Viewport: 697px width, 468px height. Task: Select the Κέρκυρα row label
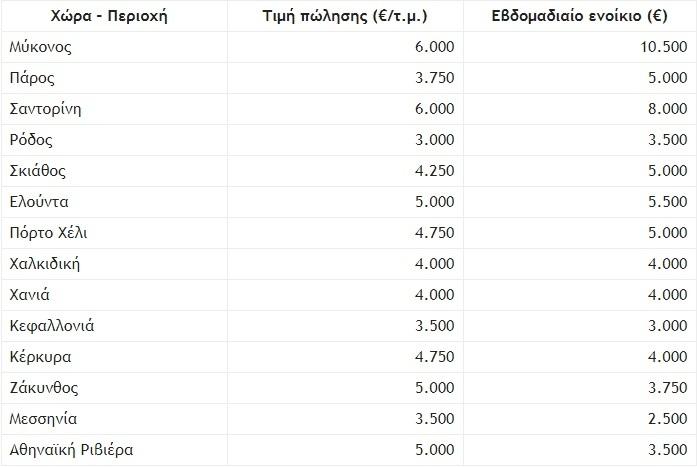[40, 357]
